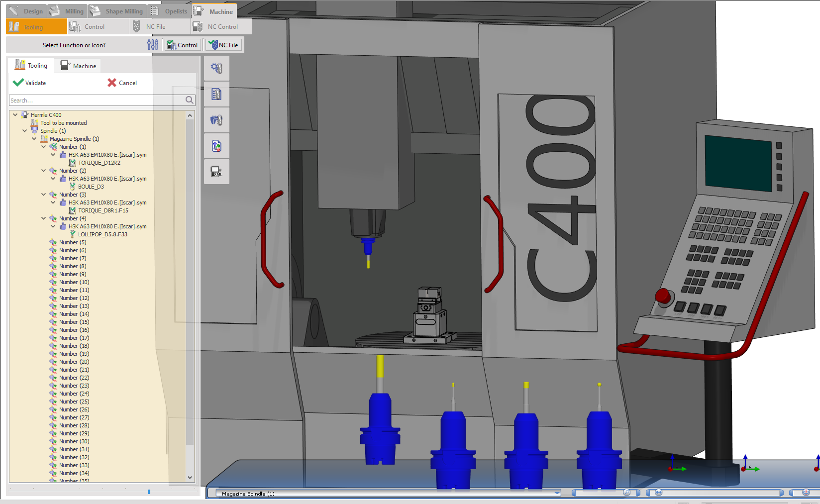Click the Validate button
Viewport: 820px width, 504px height.
[30, 83]
